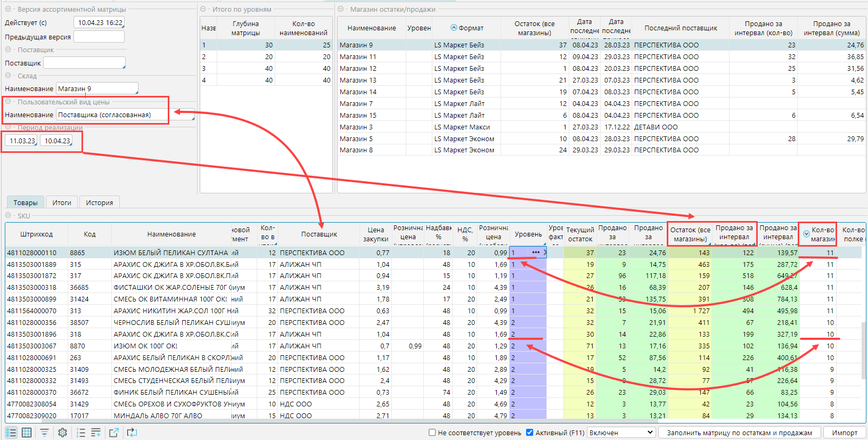Viewport: 868px width, 440px height.
Task: Click the refresh arrows icon in toolbar
Action: [x=132, y=433]
